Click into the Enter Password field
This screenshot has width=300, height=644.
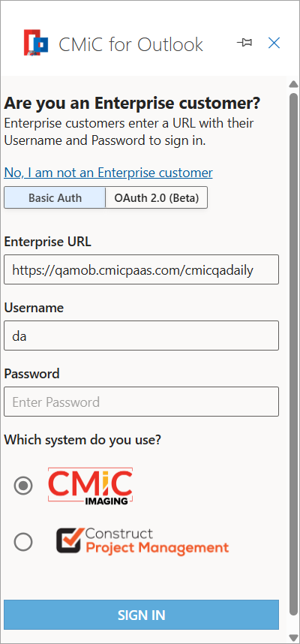pyautogui.click(x=141, y=402)
